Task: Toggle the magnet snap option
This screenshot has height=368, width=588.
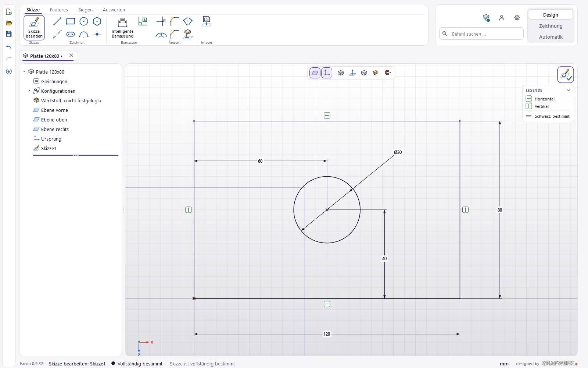Action: tap(388, 73)
